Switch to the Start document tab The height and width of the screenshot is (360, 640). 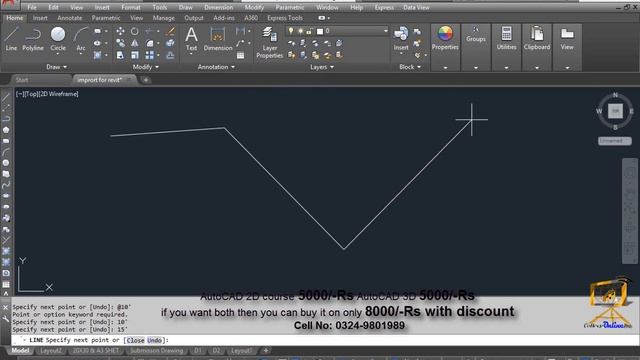pyautogui.click(x=22, y=80)
